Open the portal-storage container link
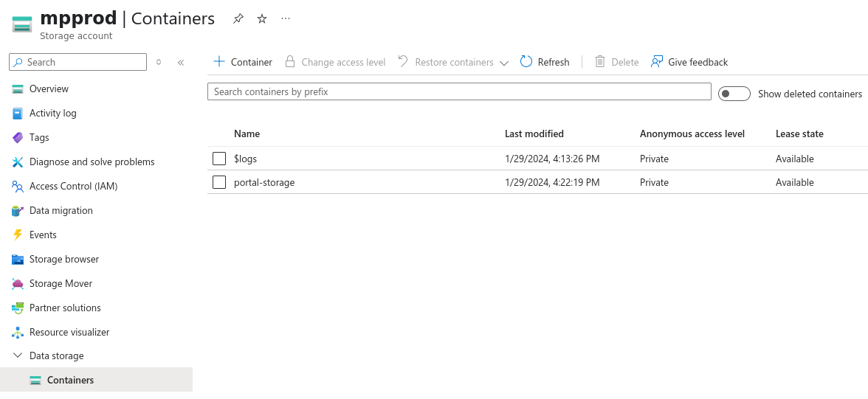 264,182
